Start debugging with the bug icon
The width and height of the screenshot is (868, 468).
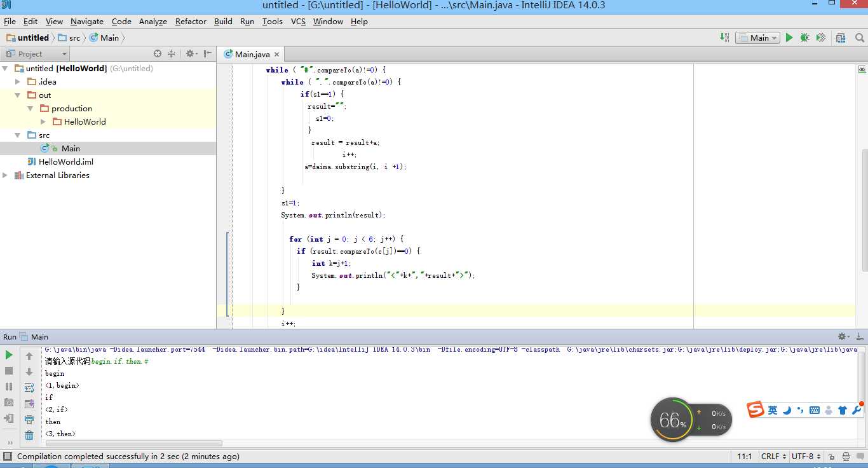point(804,38)
